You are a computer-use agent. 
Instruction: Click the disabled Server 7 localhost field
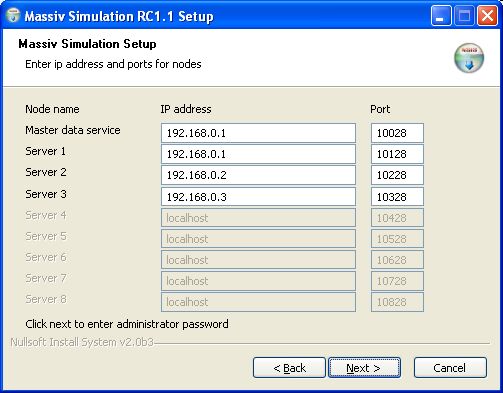tap(258, 281)
